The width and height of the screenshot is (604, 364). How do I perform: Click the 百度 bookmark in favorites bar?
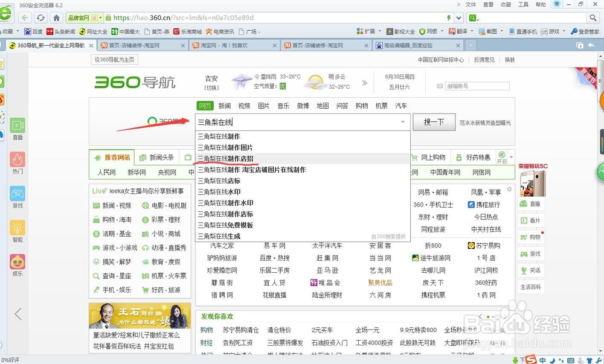[x=33, y=31]
